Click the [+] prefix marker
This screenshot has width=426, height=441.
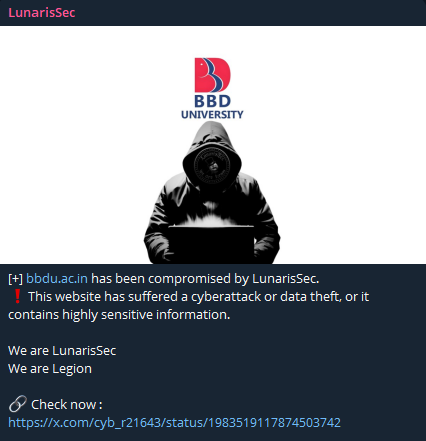[x=15, y=279]
